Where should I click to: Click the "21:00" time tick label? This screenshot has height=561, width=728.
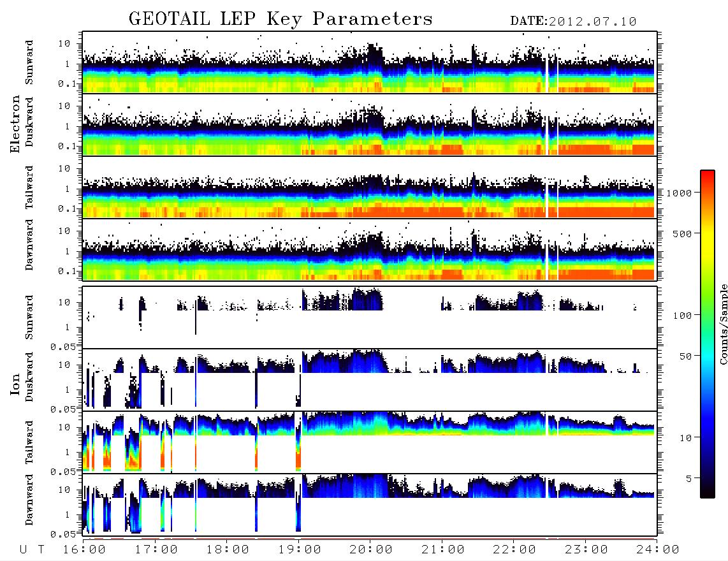tap(443, 550)
